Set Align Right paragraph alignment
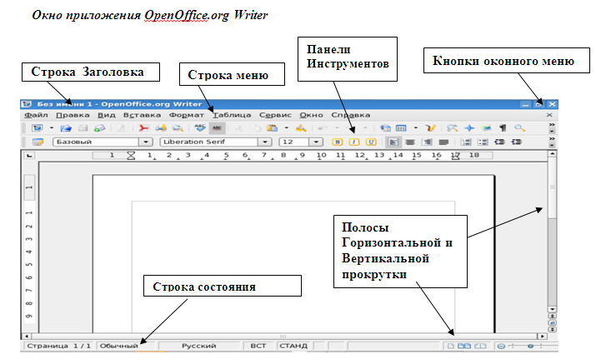Screen dimensions: 596x364 427,142
